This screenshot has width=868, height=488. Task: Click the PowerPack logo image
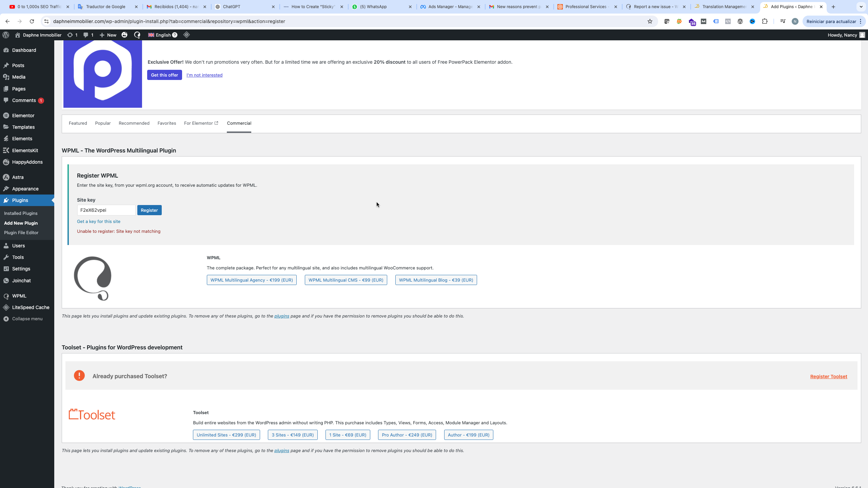pyautogui.click(x=103, y=74)
